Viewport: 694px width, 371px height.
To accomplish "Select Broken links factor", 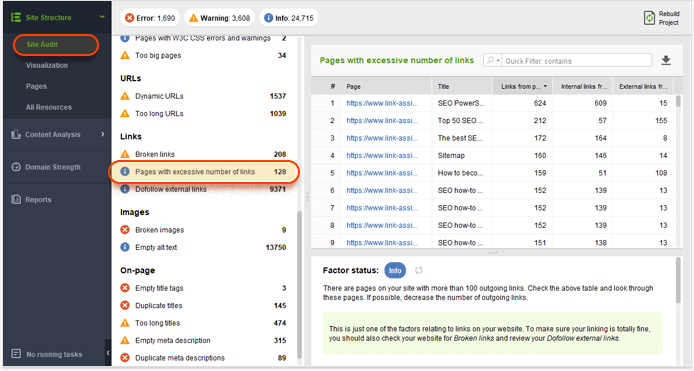I will pos(204,154).
